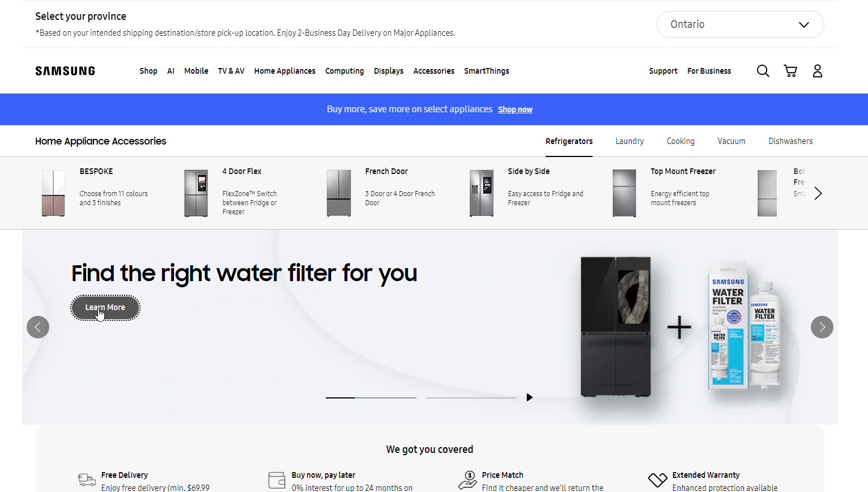Click the Samsung logo

click(65, 71)
